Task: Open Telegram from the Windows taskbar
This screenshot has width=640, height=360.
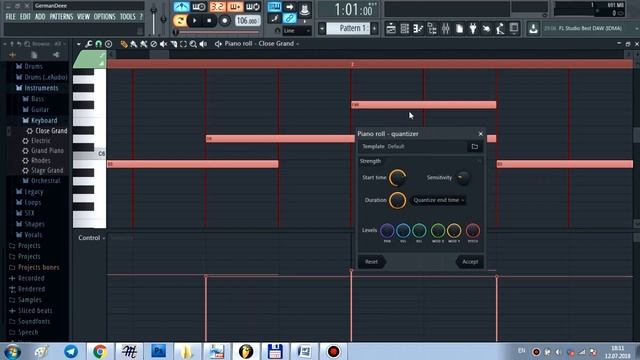Action: click(x=71, y=351)
